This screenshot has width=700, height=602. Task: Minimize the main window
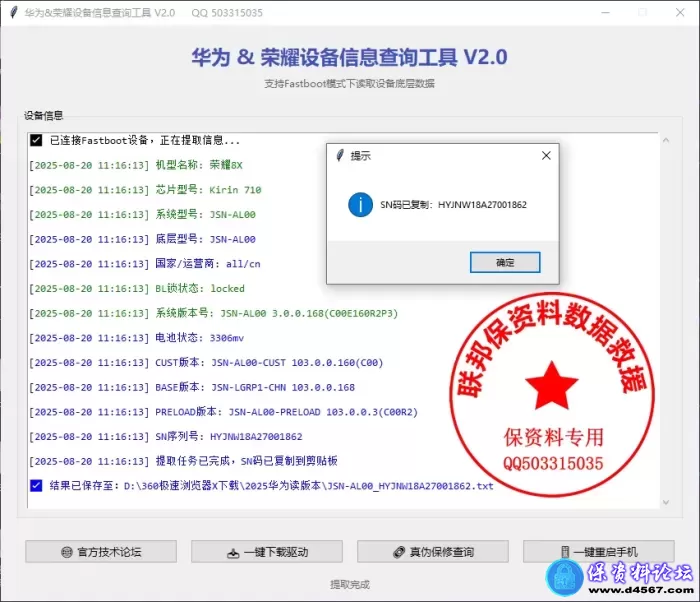point(605,13)
